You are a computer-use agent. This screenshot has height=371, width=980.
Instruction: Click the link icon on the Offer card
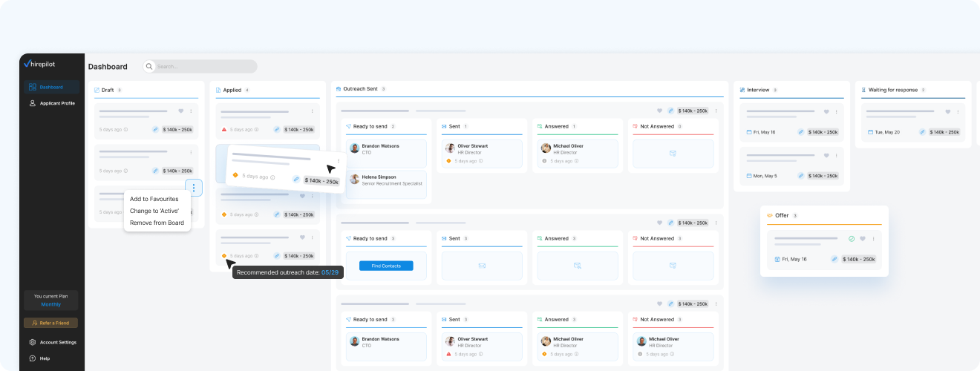(x=834, y=259)
